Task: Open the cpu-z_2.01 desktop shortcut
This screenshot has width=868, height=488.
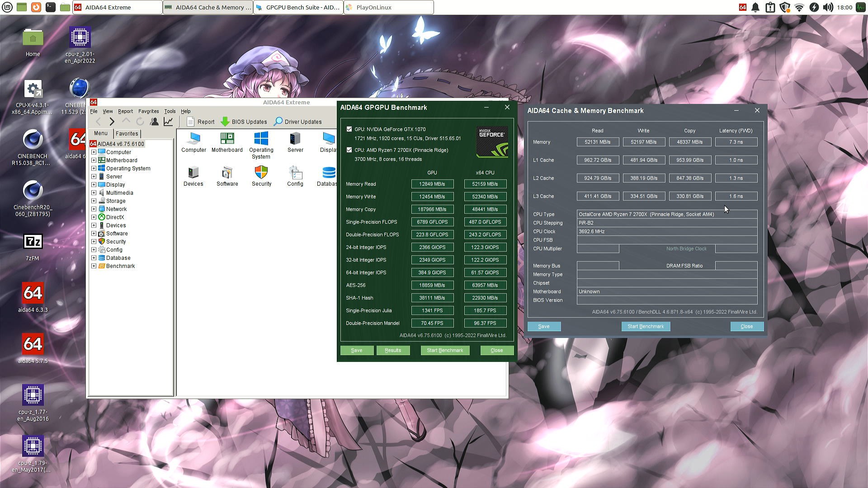Action: point(80,45)
